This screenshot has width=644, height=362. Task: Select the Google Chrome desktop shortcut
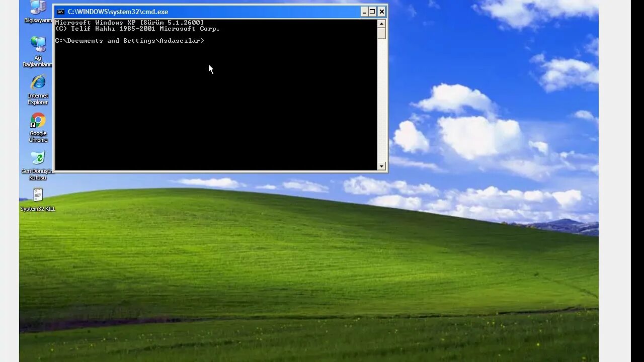(x=38, y=128)
